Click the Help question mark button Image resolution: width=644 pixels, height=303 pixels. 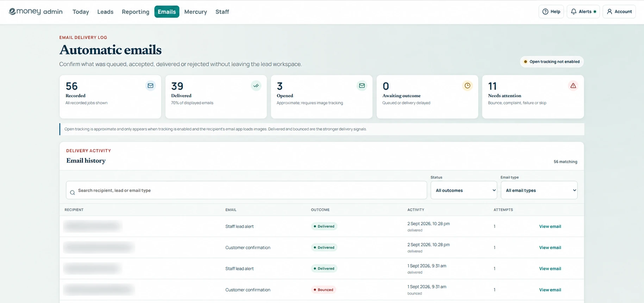(x=551, y=12)
